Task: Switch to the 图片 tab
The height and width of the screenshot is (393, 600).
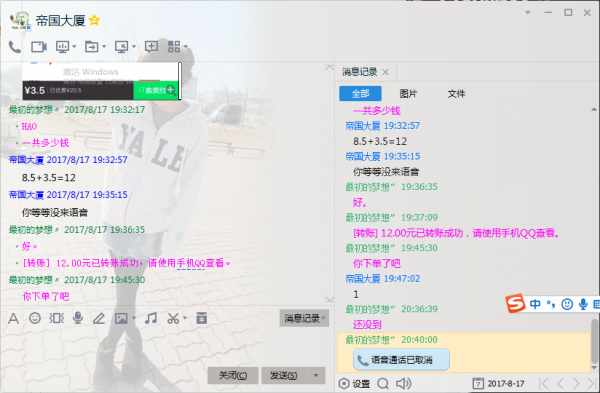Action: [x=408, y=94]
